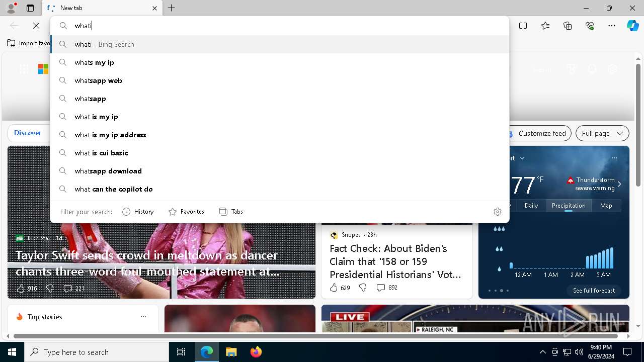Filter search by Favorites
The height and width of the screenshot is (362, 644).
click(186, 212)
